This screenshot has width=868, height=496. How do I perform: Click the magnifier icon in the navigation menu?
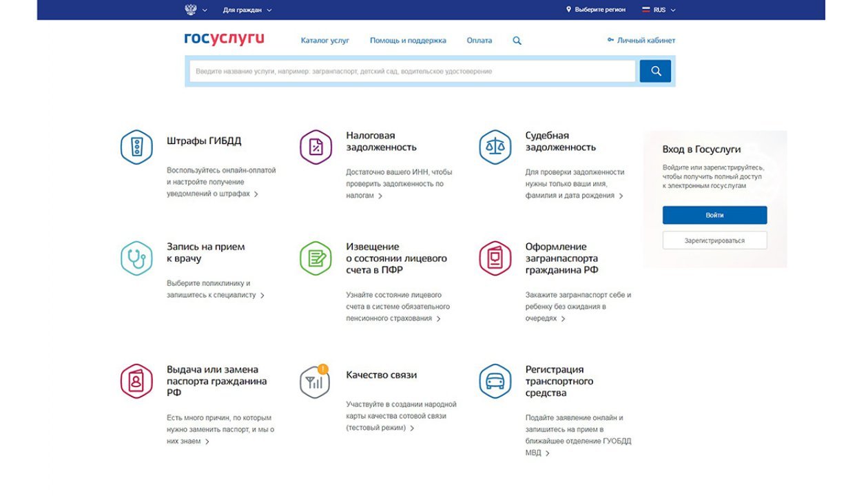(x=517, y=41)
